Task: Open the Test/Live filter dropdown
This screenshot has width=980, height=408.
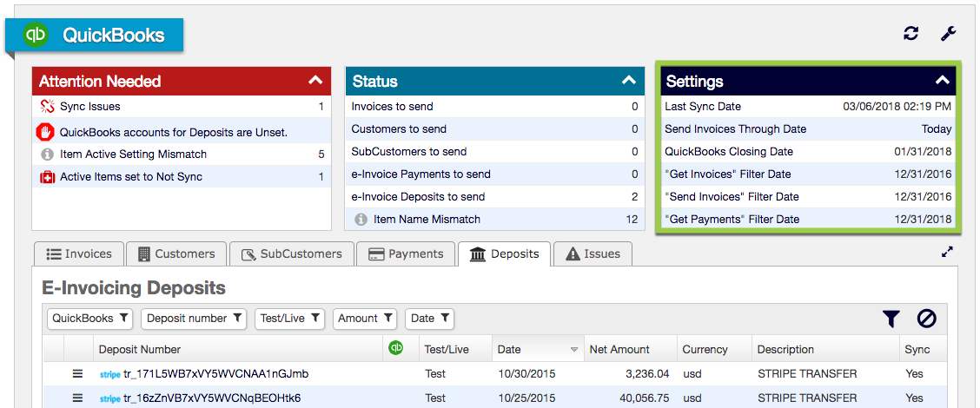Action: pyautogui.click(x=290, y=319)
